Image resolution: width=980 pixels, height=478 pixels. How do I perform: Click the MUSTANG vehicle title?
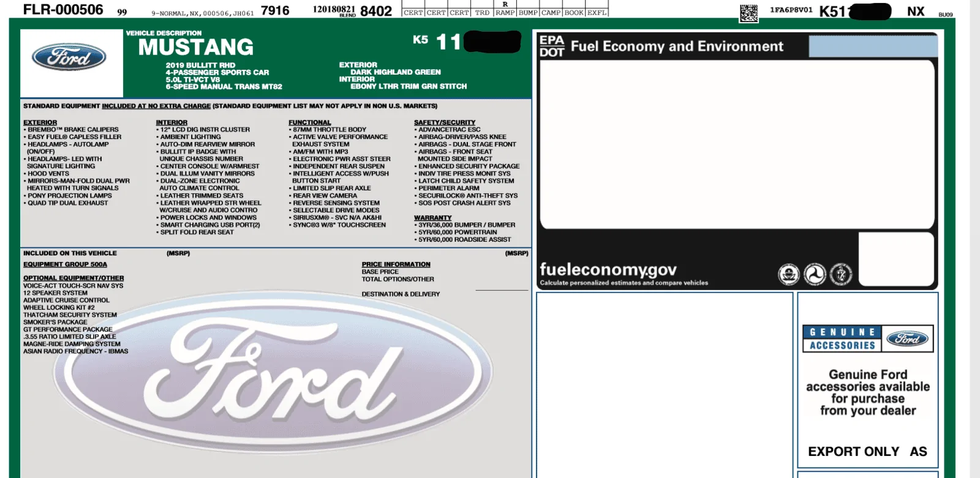(x=196, y=47)
